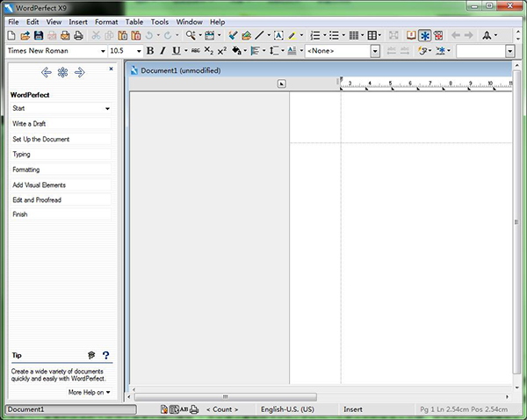This screenshot has width=527, height=420.
Task: Open an existing file with Open icon
Action: click(x=25, y=36)
